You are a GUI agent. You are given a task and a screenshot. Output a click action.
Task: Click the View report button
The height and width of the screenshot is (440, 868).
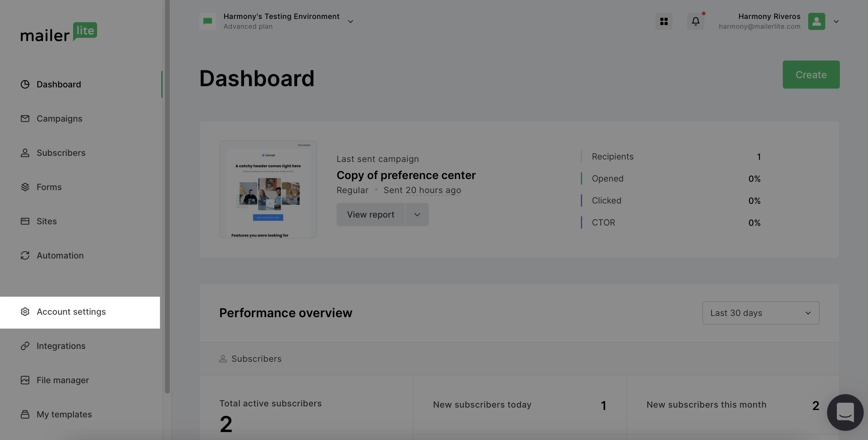(x=370, y=215)
